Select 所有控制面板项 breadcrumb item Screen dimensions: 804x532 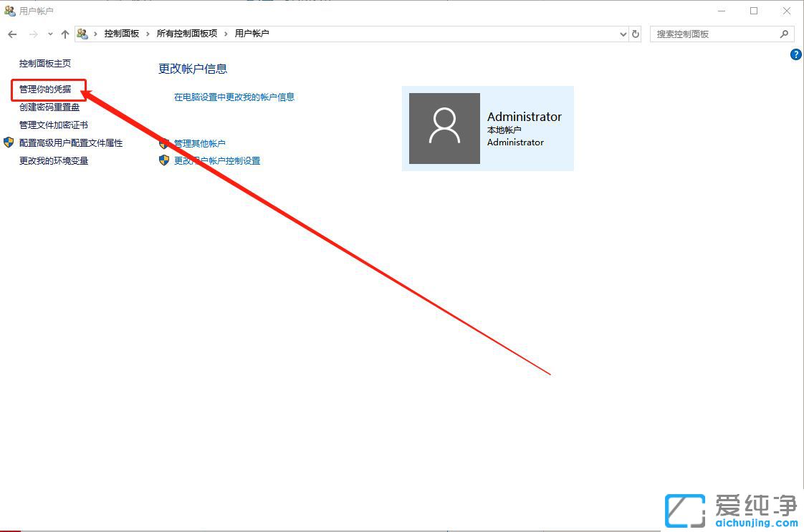click(x=186, y=34)
